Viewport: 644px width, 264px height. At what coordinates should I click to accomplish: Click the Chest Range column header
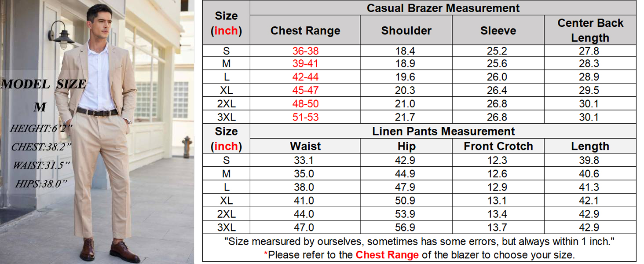[305, 30]
